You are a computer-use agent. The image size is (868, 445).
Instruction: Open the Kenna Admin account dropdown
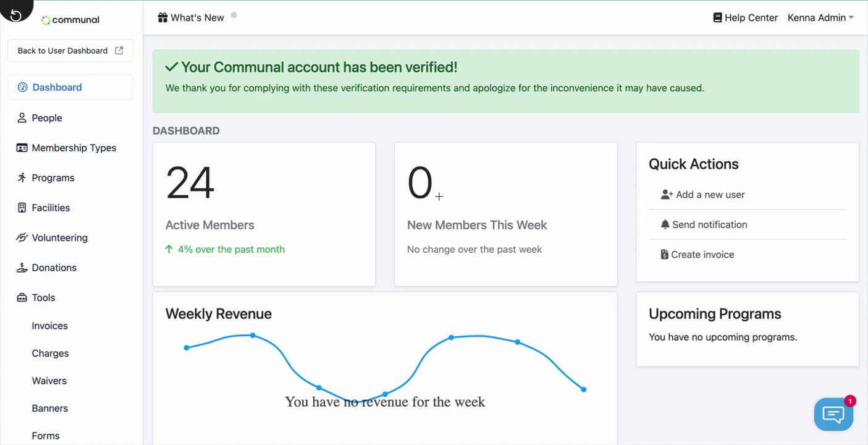pos(820,18)
